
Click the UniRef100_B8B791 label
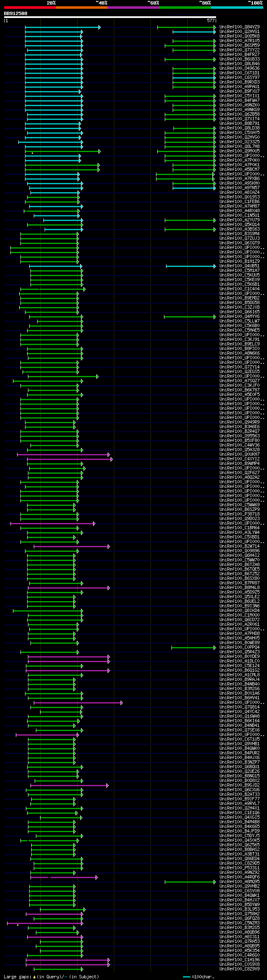(x=239, y=124)
